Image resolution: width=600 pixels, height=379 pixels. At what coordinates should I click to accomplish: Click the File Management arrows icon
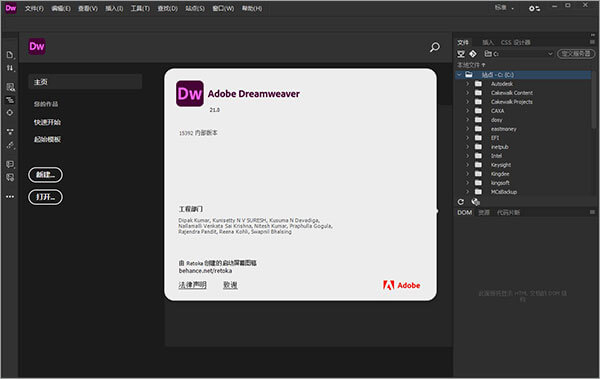[10, 68]
